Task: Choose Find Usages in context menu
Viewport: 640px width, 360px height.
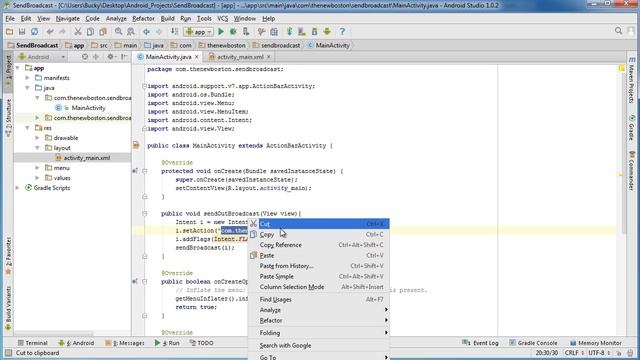Action: [x=319, y=300]
